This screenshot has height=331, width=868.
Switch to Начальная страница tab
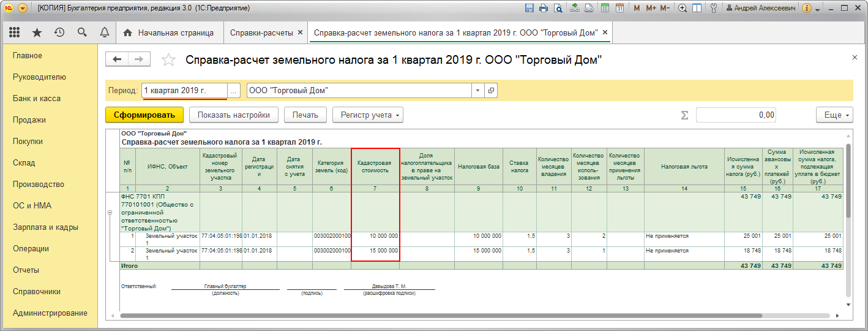tap(168, 32)
